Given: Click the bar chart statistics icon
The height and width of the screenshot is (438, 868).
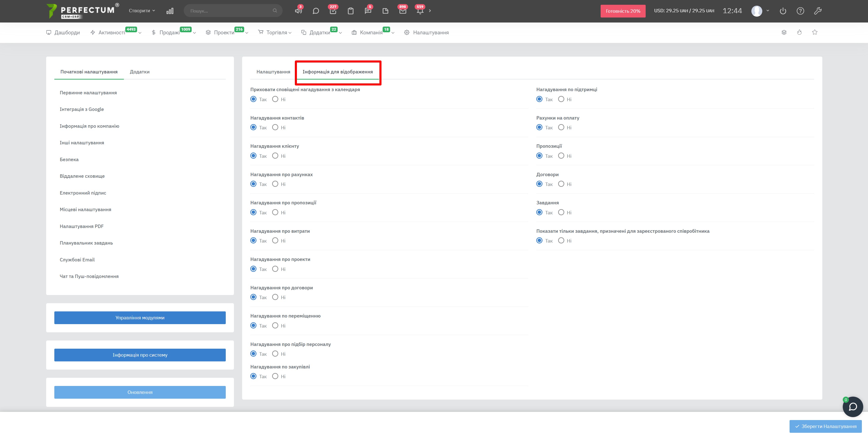Looking at the screenshot, I should click(170, 11).
